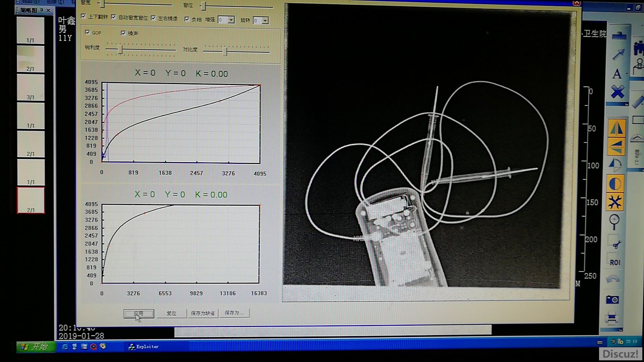Click the 对比度 slider handle
This screenshot has height=362, width=644.
[x=225, y=52]
